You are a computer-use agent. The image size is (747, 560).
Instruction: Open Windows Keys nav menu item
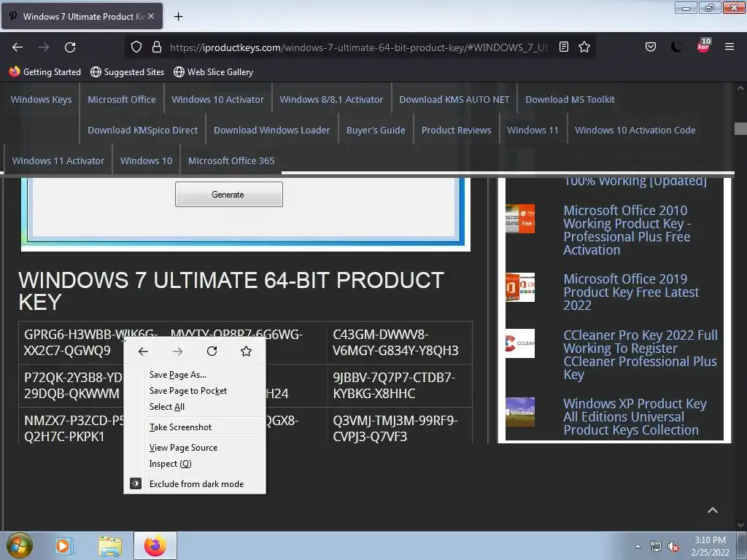tap(41, 99)
